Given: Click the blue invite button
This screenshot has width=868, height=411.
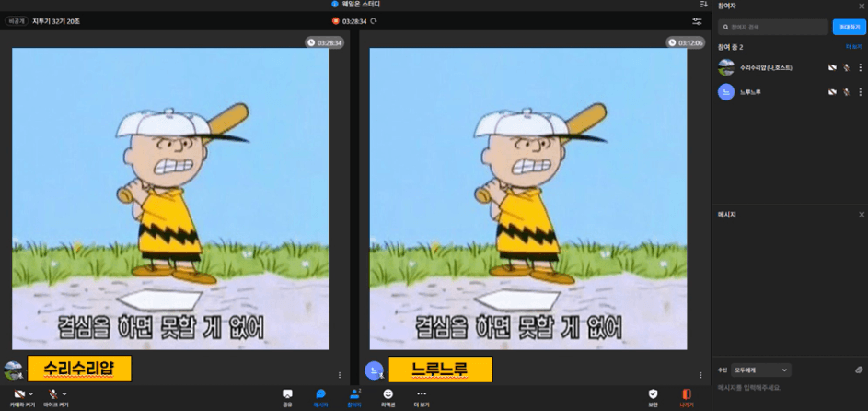Looking at the screenshot, I should (850, 27).
